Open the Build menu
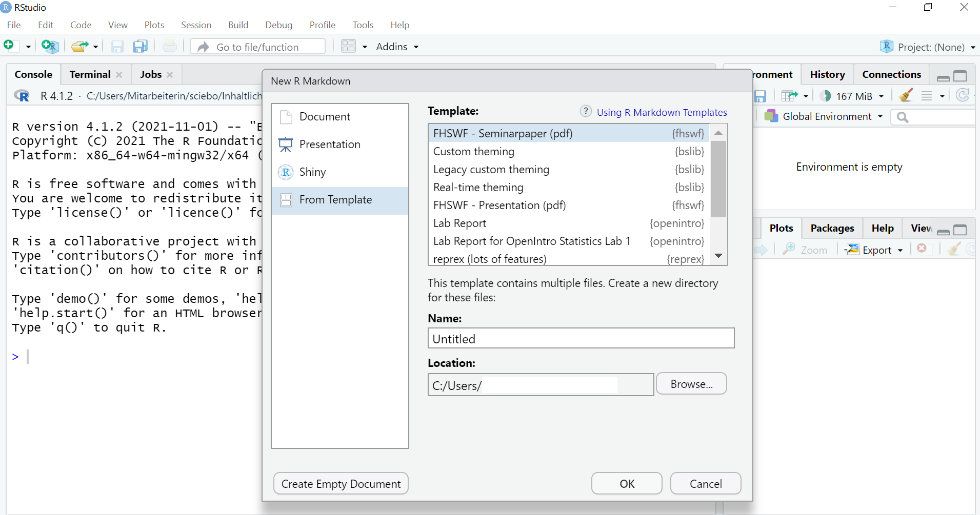Image resolution: width=980 pixels, height=515 pixels. click(238, 25)
